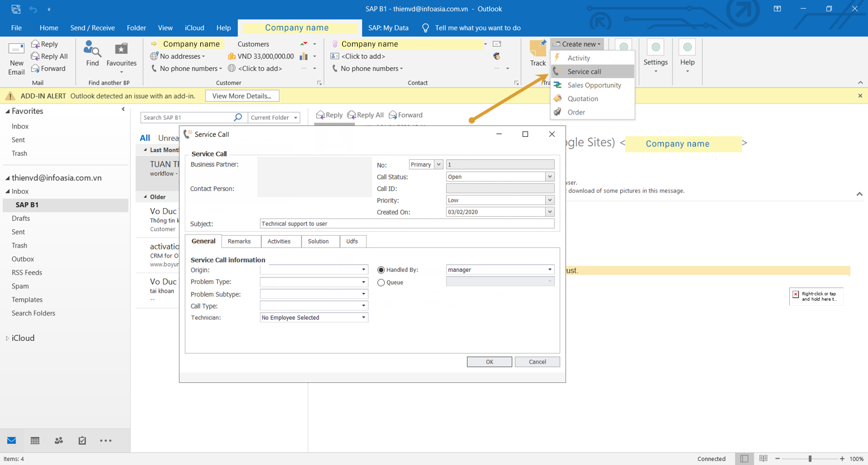Viewport: 868px width, 465px height.
Task: Switch to Calendar view in bottom navigation
Action: 35,440
